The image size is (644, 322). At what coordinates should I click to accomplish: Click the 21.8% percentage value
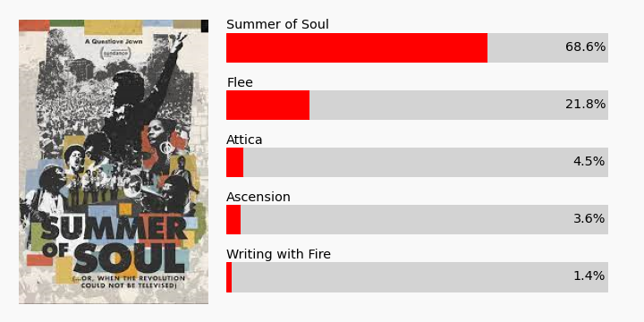[585, 105]
